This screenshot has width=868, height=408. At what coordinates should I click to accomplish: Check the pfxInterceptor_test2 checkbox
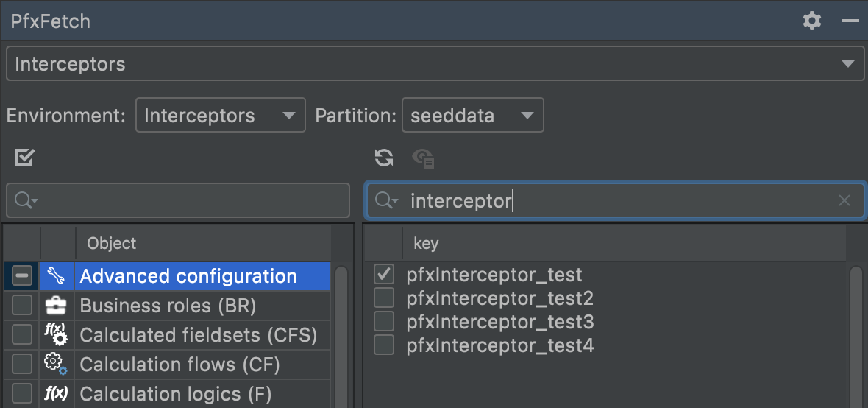point(384,298)
